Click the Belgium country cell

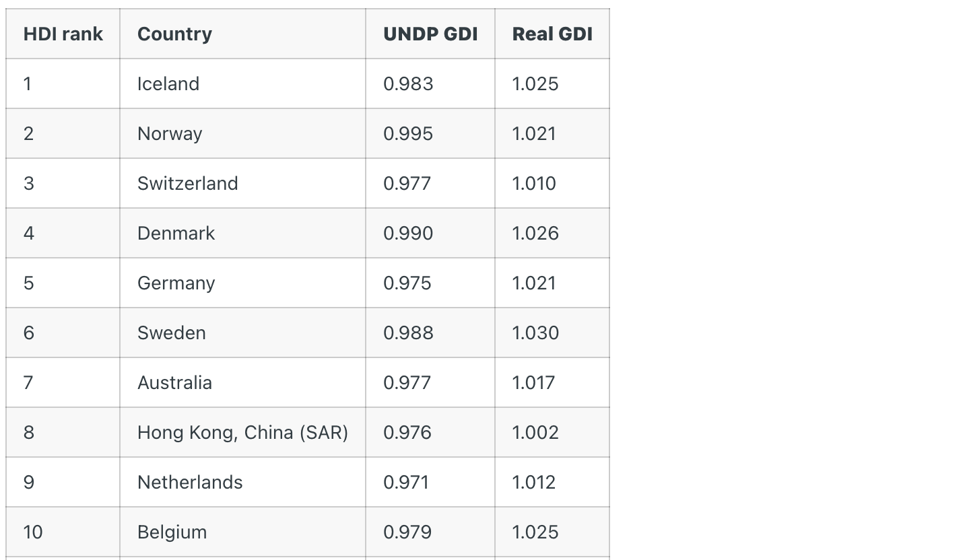point(242,532)
